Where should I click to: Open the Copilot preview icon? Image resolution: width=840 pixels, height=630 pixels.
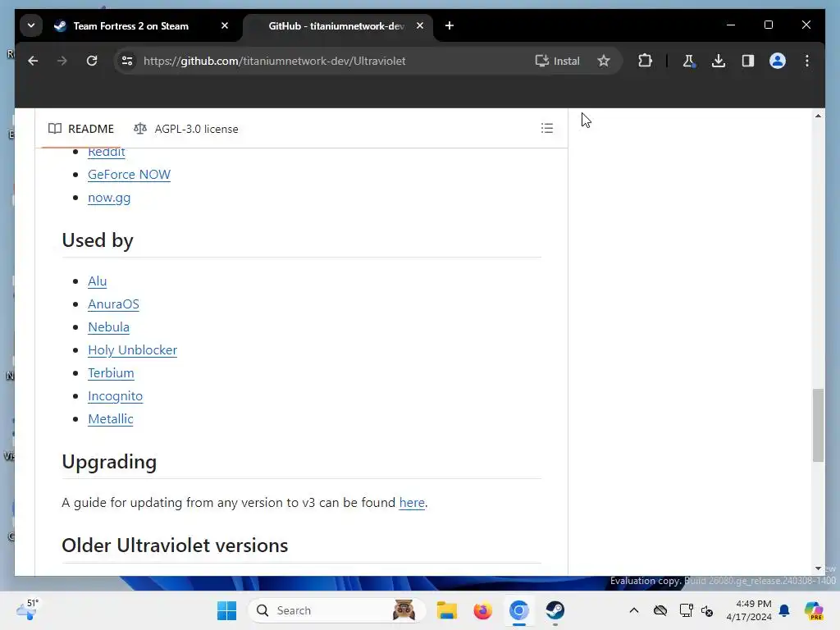pos(814,610)
